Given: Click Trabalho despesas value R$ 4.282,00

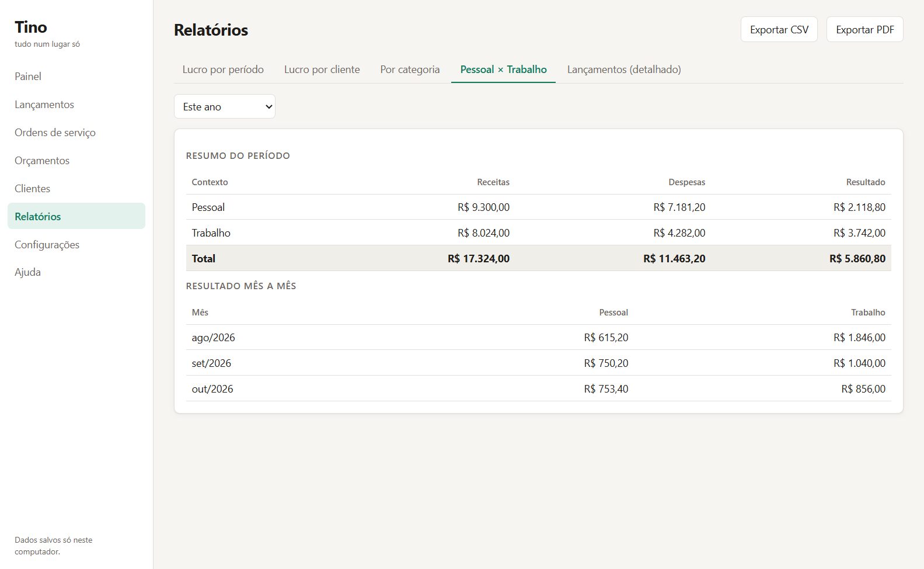Looking at the screenshot, I should coord(679,233).
